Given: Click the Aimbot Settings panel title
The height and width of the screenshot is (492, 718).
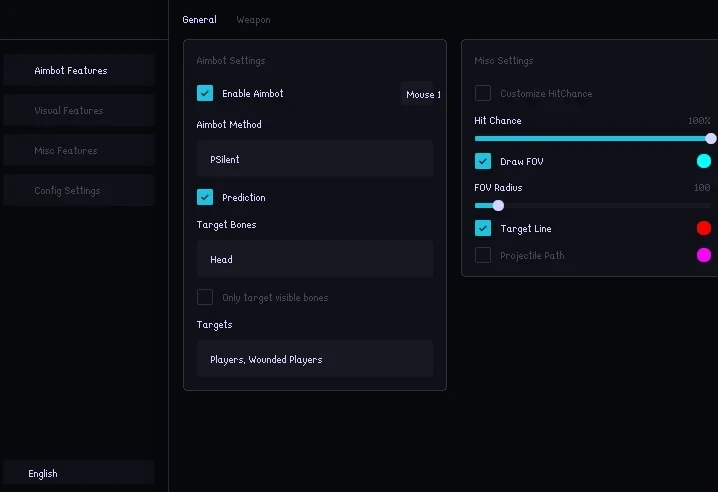Looking at the screenshot, I should [x=231, y=60].
